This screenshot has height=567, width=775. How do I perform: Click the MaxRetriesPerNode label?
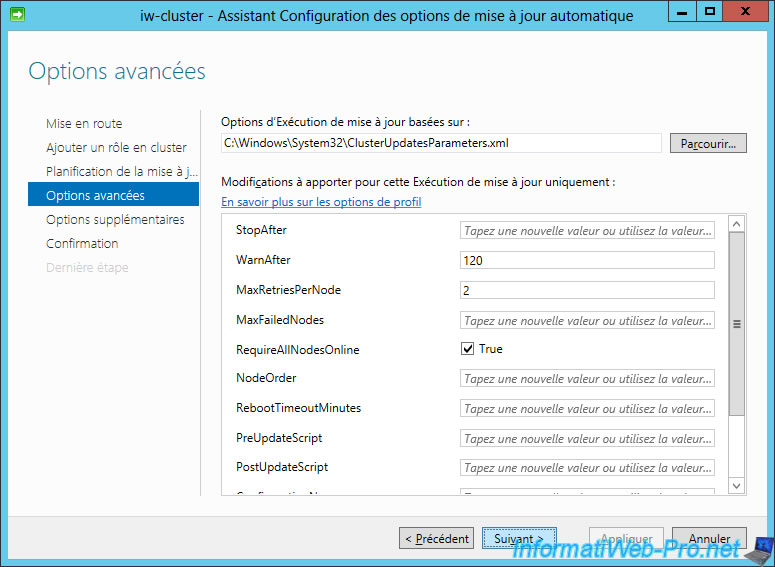click(289, 290)
